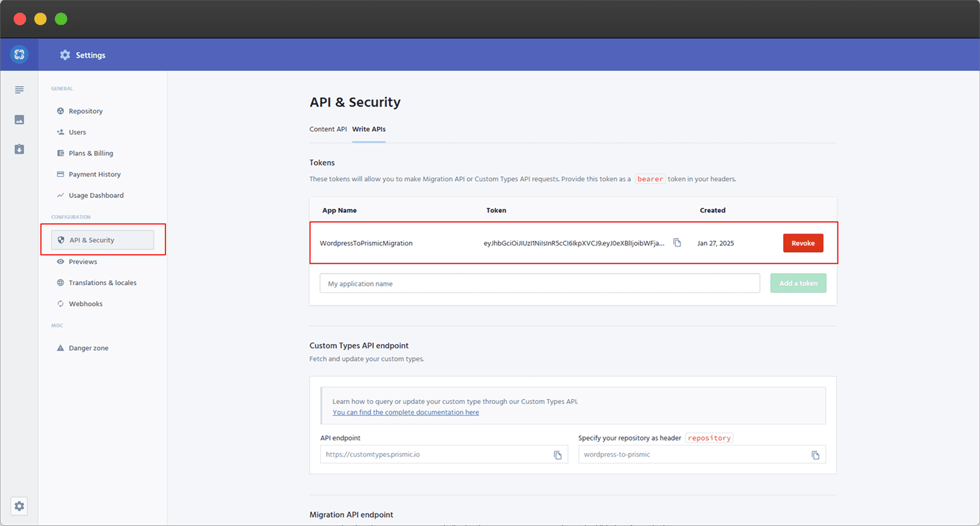Image resolution: width=980 pixels, height=526 pixels.
Task: Open Previews settings
Action: click(82, 262)
